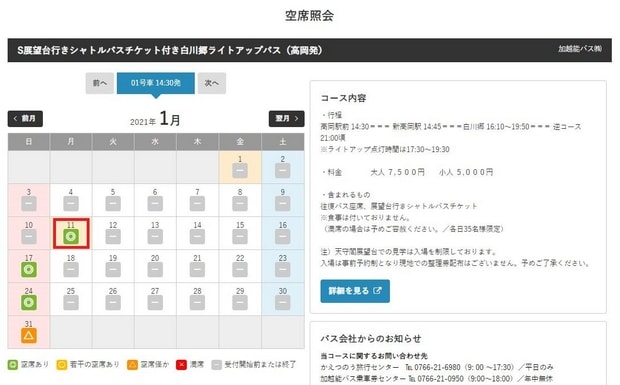Click the gray dash icon on January 12
The width and height of the screenshot is (620, 385).
[113, 236]
